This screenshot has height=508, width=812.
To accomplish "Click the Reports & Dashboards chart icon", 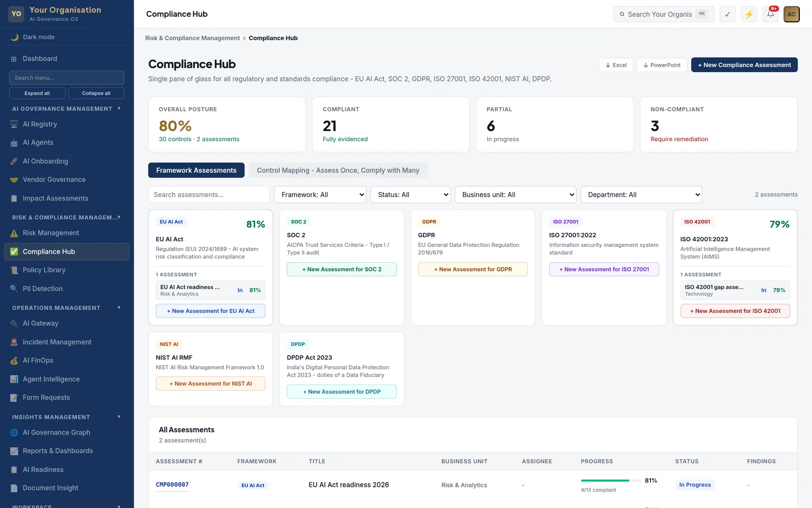I will point(14,451).
